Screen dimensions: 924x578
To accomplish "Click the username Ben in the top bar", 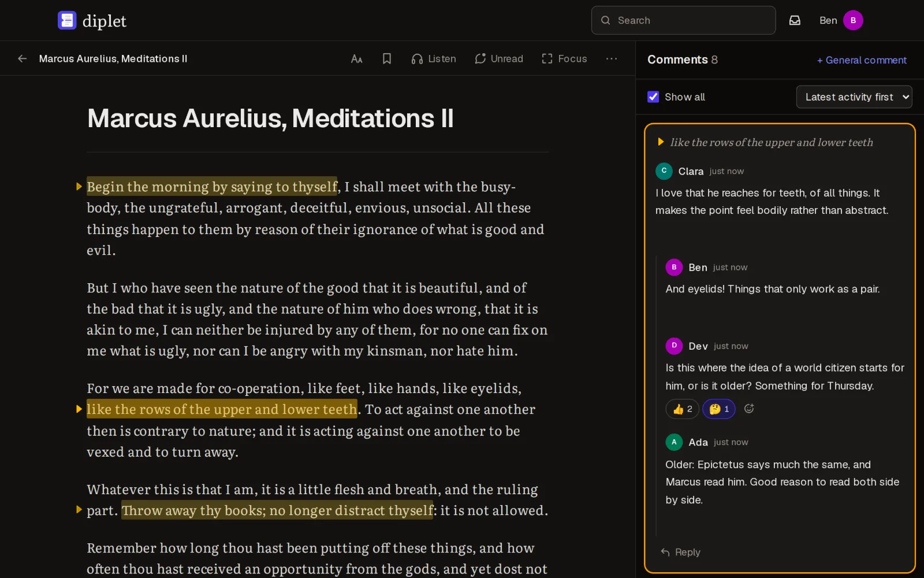I will point(828,20).
